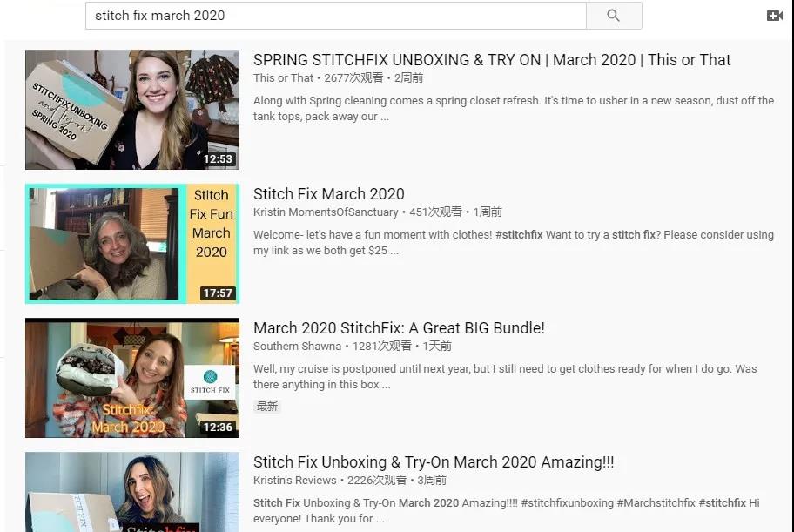This screenshot has height=532, width=794.
Task: Go to the Southern Shawna channel
Action: (297, 347)
